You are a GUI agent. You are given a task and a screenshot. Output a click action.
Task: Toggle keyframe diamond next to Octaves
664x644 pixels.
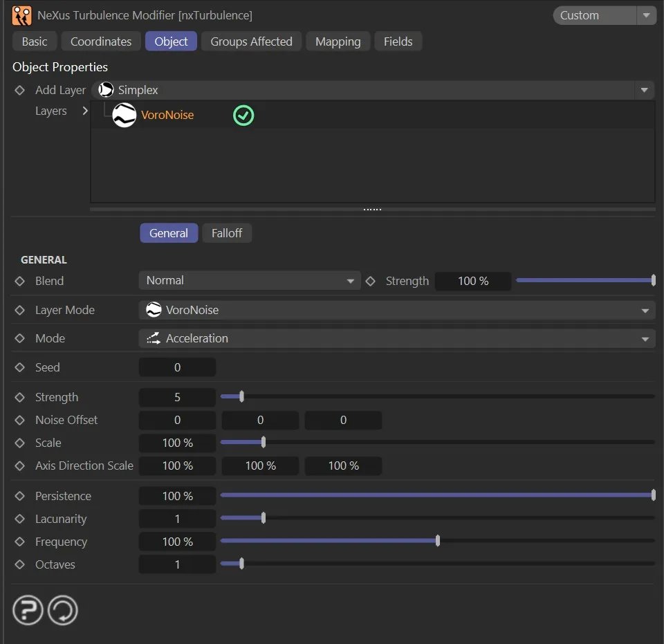click(19, 564)
